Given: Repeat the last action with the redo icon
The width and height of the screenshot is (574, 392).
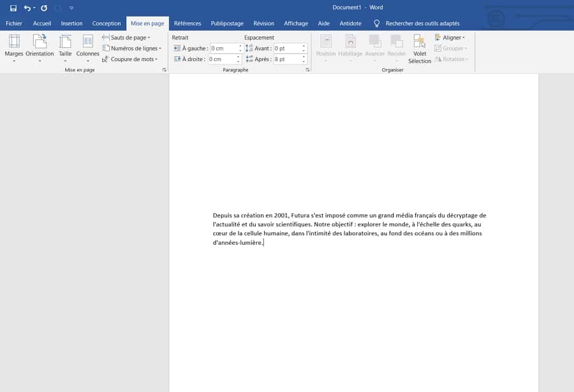Looking at the screenshot, I should click(44, 8).
